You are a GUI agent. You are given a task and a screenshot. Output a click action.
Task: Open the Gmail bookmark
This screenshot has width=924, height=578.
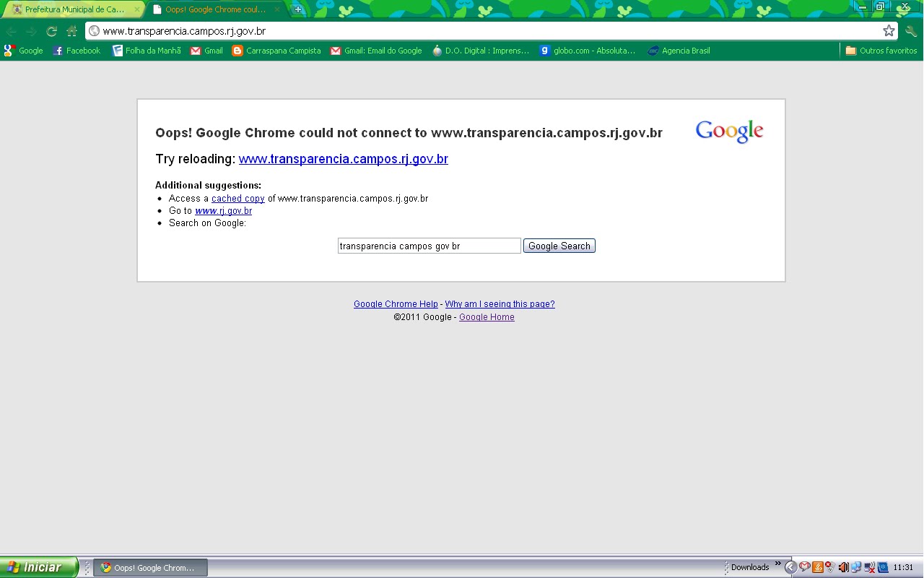[206, 51]
